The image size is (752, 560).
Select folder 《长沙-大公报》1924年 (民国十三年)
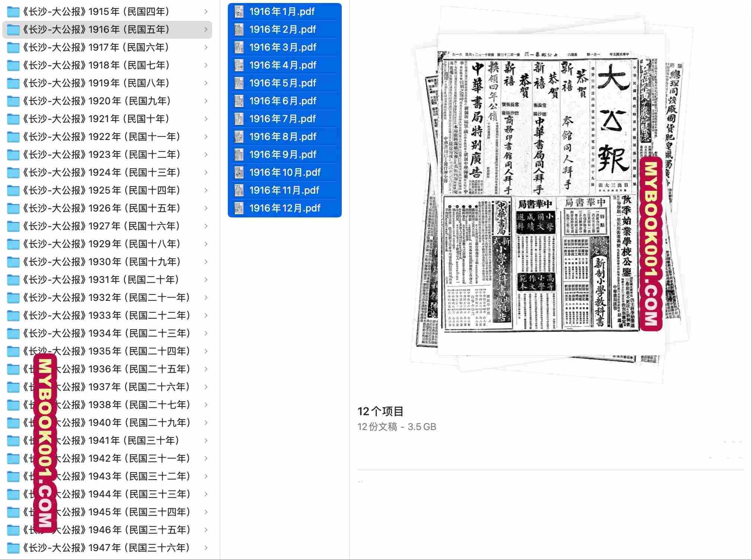[107, 173]
